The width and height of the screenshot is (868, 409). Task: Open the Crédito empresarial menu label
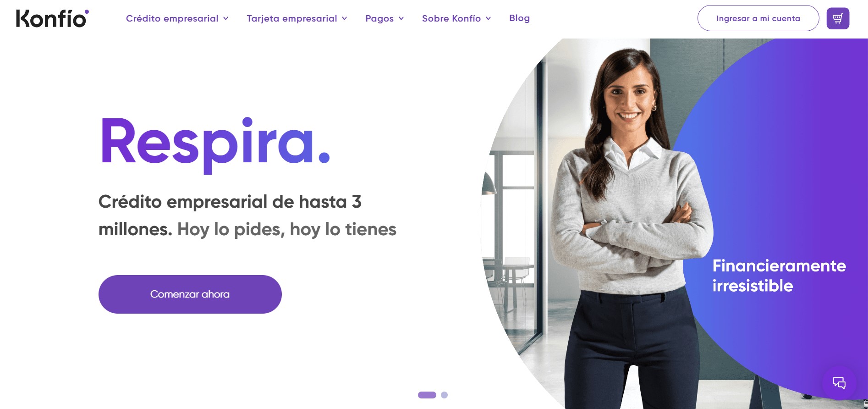(172, 18)
